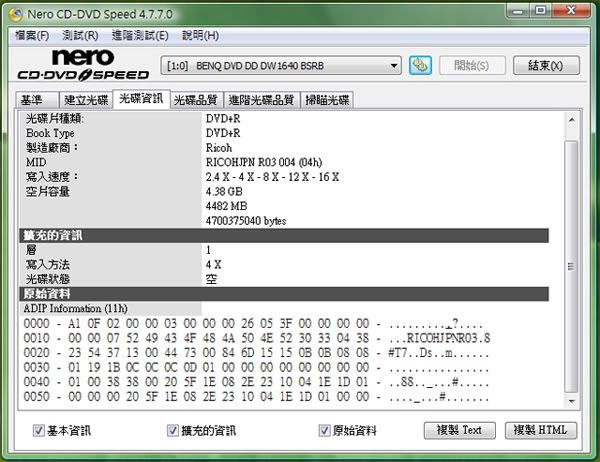The width and height of the screenshot is (600, 462).
Task: Click the hex data row starting 0000
Action: [x=253, y=324]
